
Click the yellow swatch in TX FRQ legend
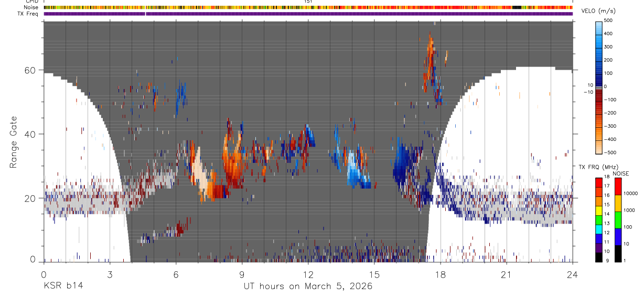click(x=599, y=210)
